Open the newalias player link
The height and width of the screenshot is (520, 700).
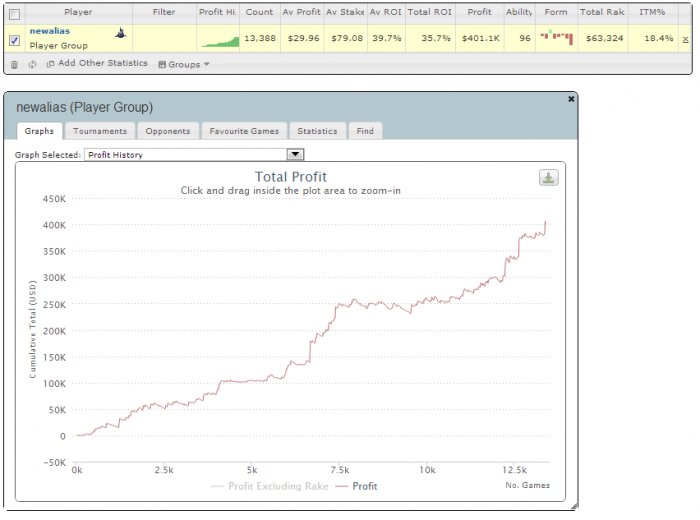(x=50, y=31)
